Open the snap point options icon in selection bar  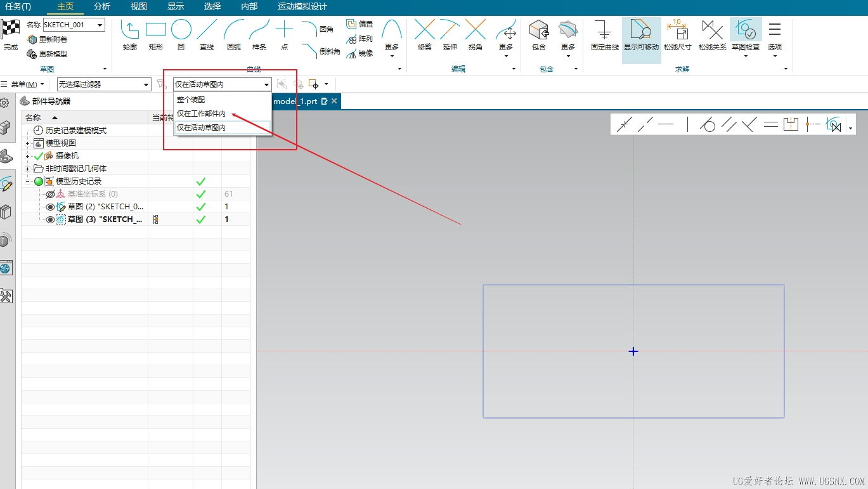[313, 84]
